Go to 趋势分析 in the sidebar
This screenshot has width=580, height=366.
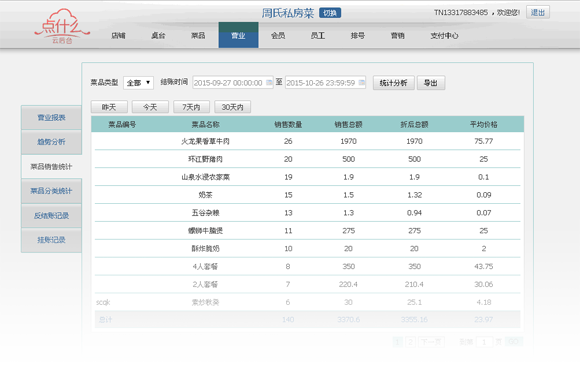pyautogui.click(x=51, y=142)
